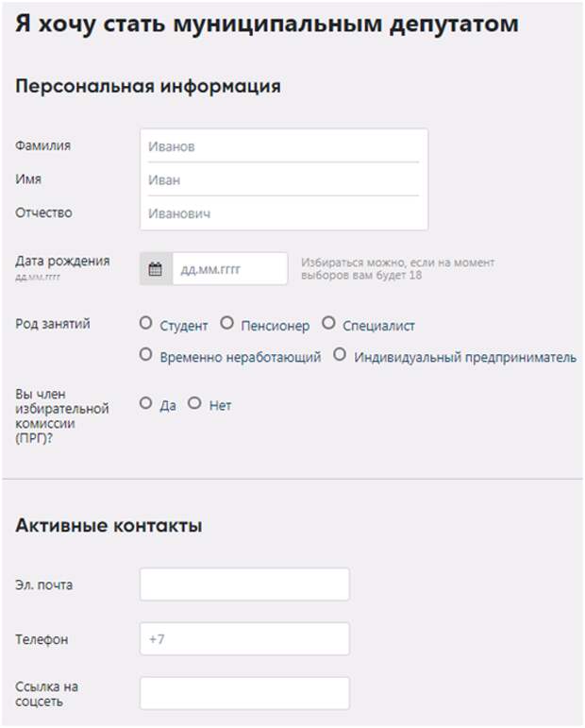Click the Дата рождения label
This screenshot has height=728, width=585.
coord(62,261)
